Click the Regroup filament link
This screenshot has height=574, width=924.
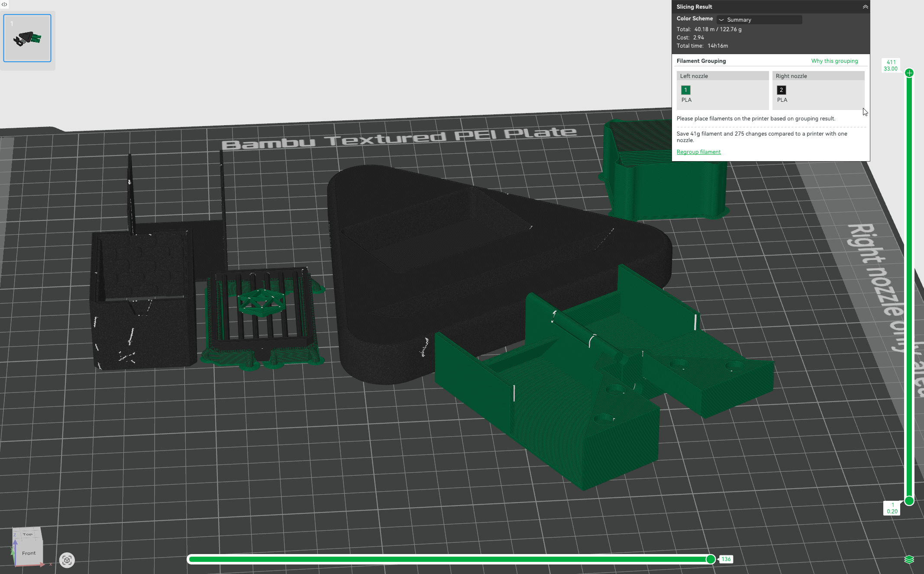698,152
